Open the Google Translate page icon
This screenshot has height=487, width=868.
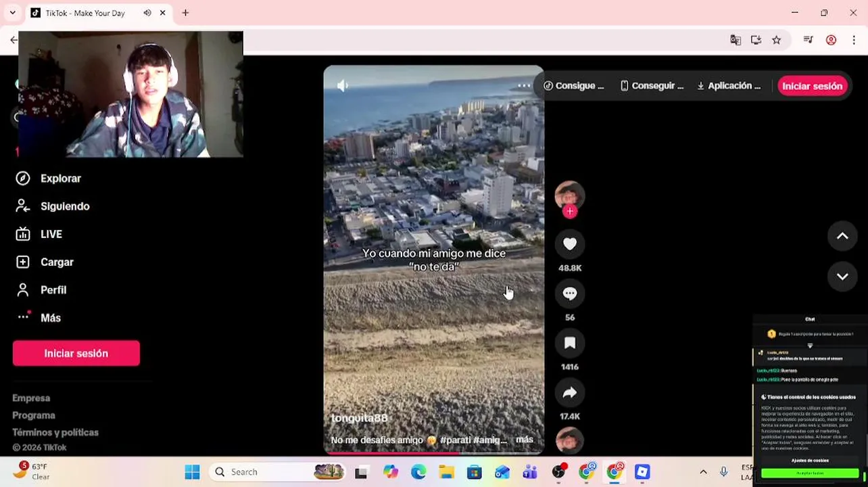coord(736,40)
